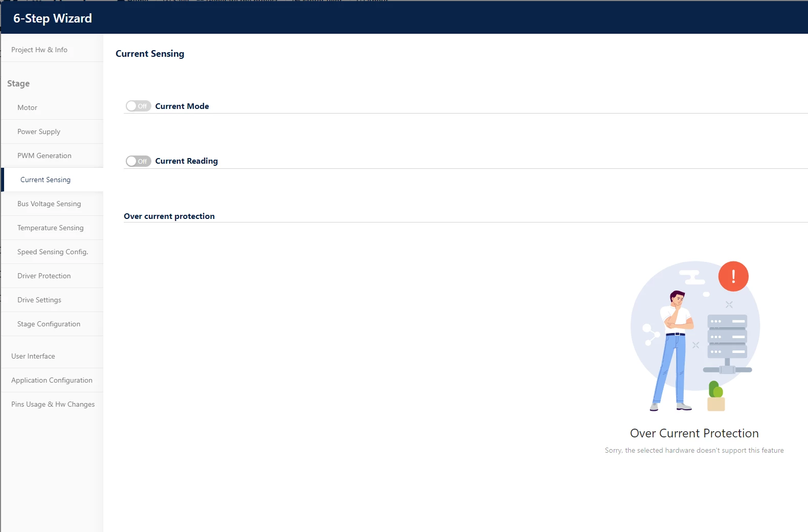This screenshot has height=532, width=808.
Task: Toggle the Current Reading switch
Action: tap(138, 161)
